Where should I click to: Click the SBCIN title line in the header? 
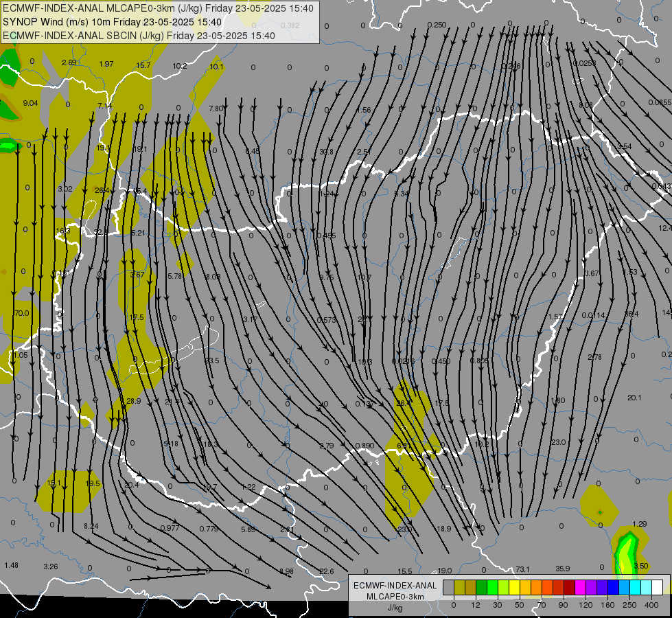[x=139, y=36]
